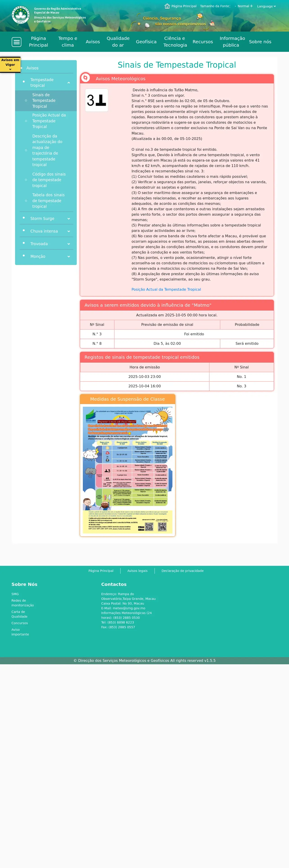Open the Sobre nós menu
The height and width of the screenshot is (868, 289).
(260, 42)
